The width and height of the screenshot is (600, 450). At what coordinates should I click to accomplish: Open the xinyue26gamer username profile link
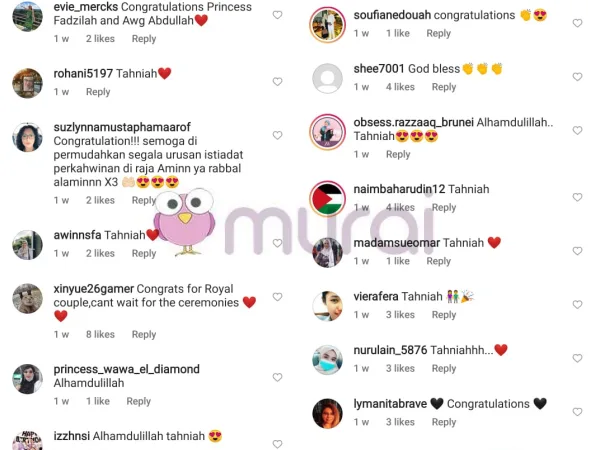pos(94,289)
